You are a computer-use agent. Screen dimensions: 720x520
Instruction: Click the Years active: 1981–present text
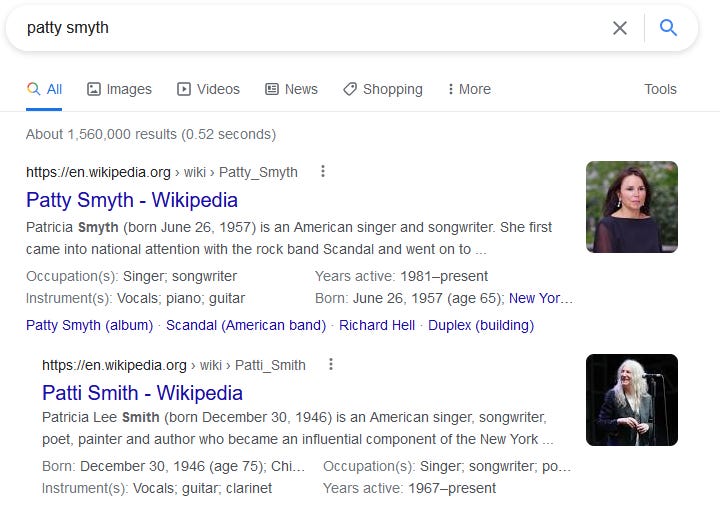(x=401, y=277)
